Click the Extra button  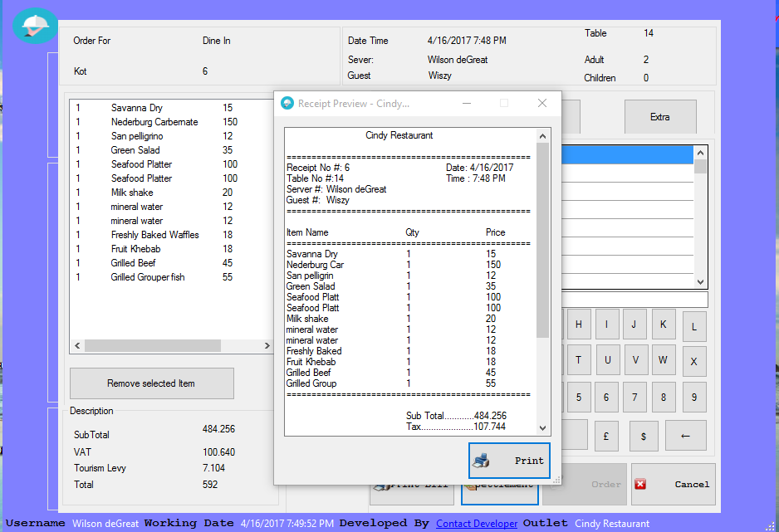pyautogui.click(x=660, y=116)
